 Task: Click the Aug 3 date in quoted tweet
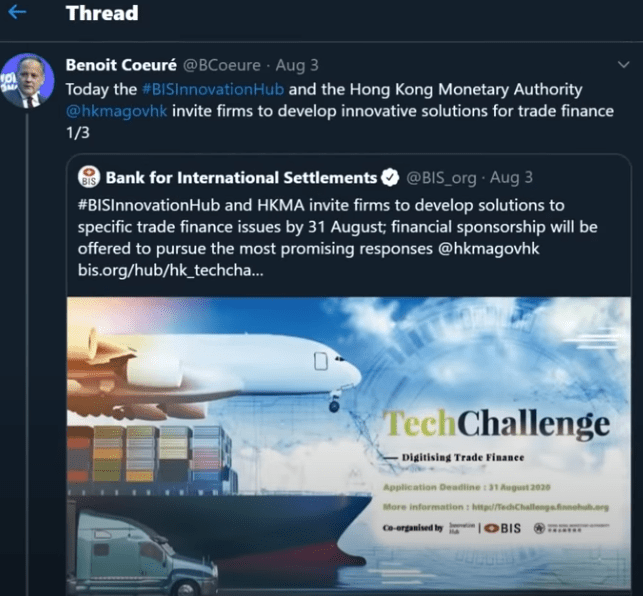[511, 178]
